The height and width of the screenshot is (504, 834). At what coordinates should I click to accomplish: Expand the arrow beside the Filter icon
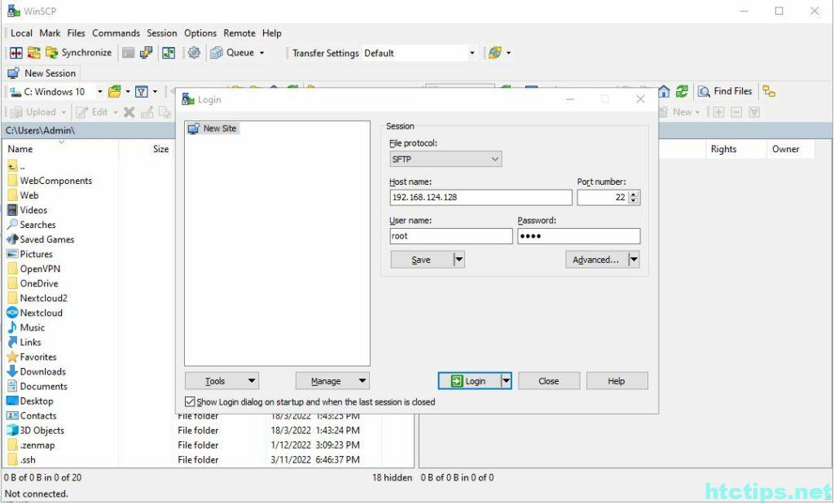(155, 91)
